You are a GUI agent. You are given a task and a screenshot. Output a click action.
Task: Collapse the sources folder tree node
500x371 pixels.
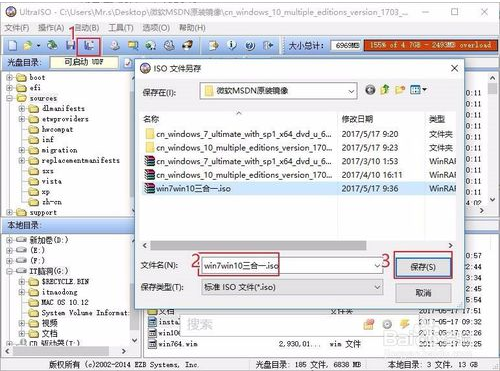click(9, 98)
